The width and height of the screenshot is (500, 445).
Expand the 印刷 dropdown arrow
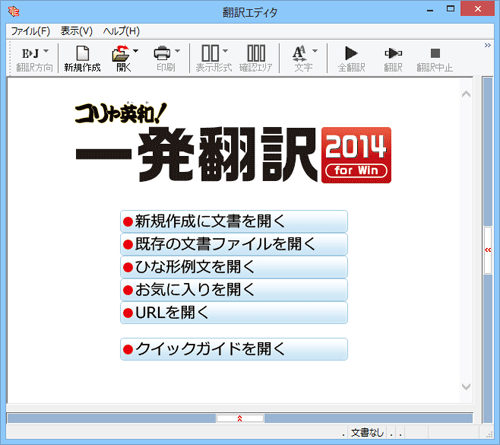177,51
